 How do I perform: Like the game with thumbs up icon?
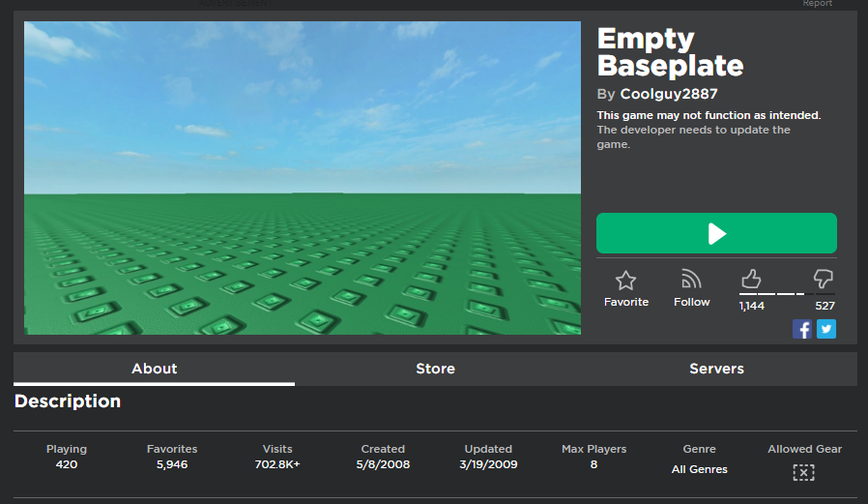tap(751, 279)
